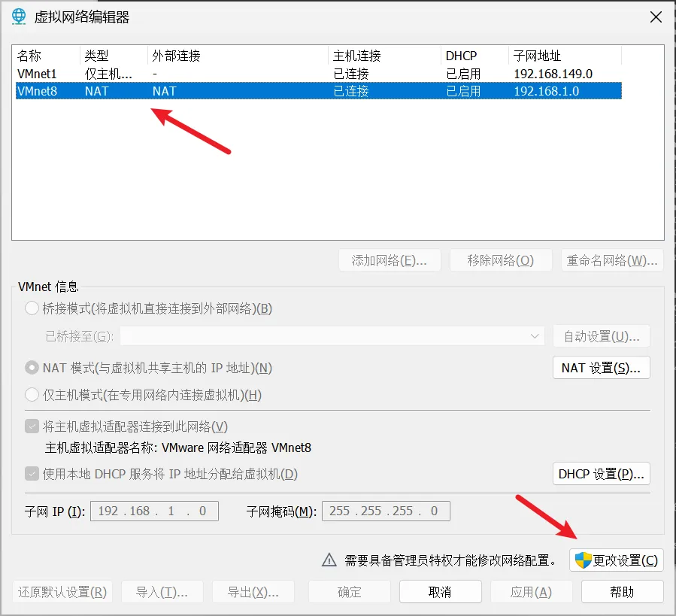This screenshot has width=676, height=616.
Task: Toggle 使用本地 DHCP 服务 checkbox
Action: pyautogui.click(x=32, y=474)
